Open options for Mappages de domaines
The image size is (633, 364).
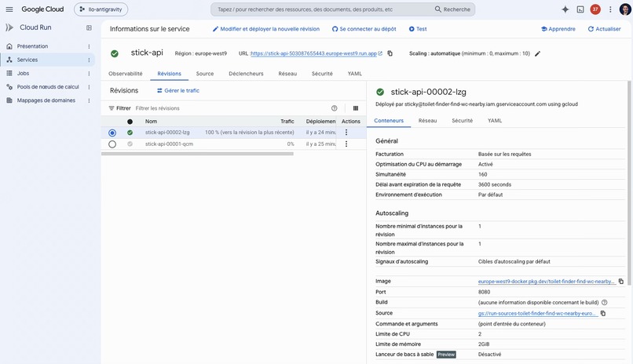point(89,100)
